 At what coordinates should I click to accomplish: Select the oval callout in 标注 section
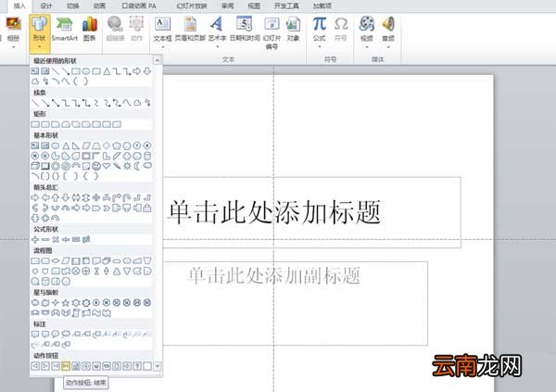coord(56,335)
